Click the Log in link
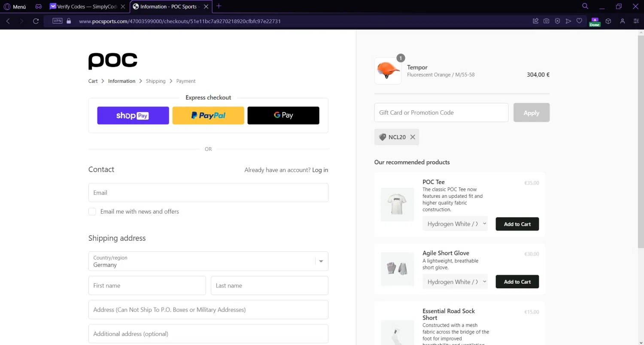The width and height of the screenshot is (644, 345). pyautogui.click(x=320, y=170)
